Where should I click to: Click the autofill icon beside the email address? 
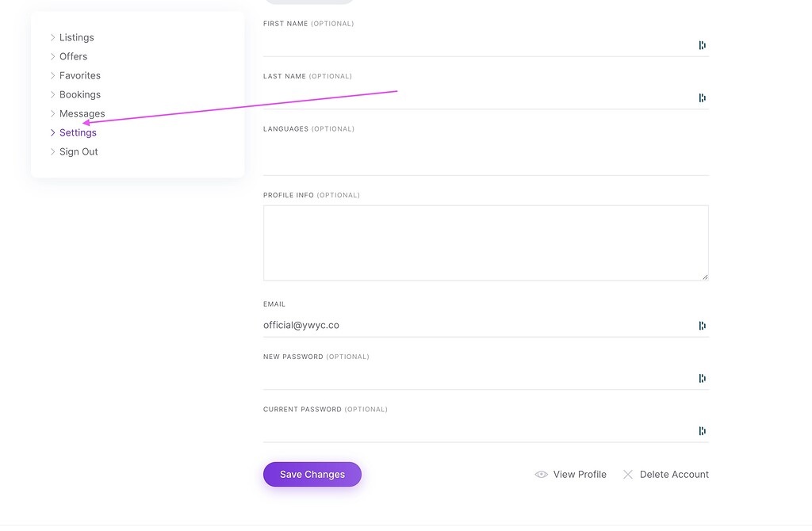pos(702,325)
